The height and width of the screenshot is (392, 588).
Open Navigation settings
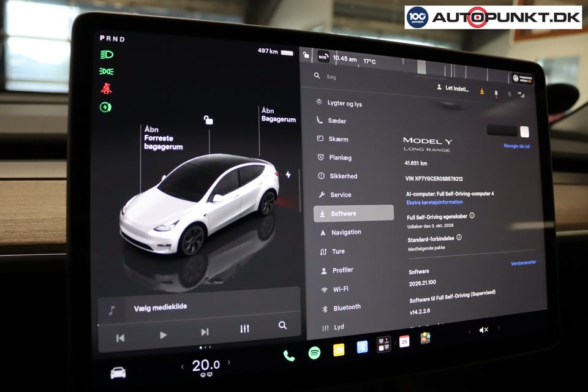coord(341,233)
